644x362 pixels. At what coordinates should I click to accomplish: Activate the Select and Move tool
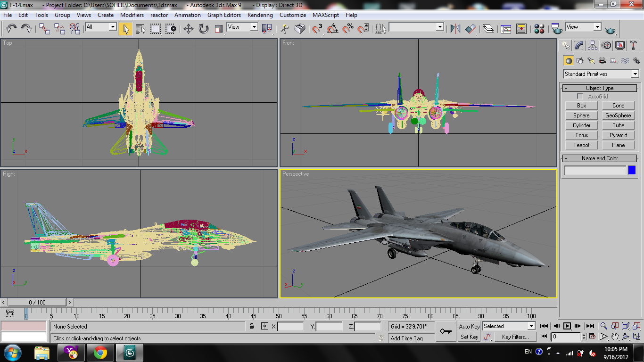(189, 29)
